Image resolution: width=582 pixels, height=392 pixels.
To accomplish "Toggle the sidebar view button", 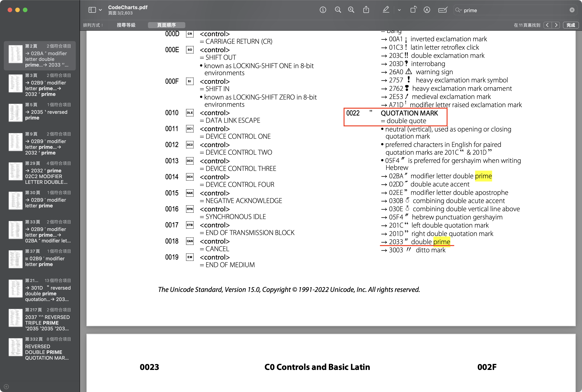I will tap(92, 10).
